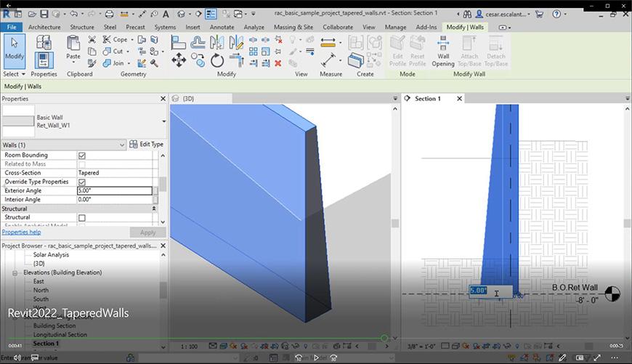Toggle the Properties palette button
Viewport: 632px width, 364px height.
44,60
